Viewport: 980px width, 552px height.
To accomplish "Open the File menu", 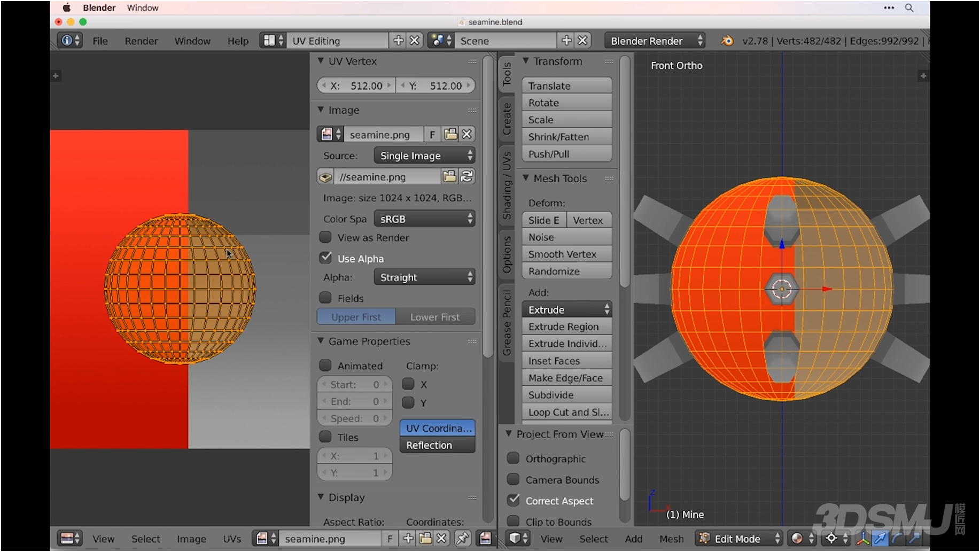I will (x=100, y=41).
